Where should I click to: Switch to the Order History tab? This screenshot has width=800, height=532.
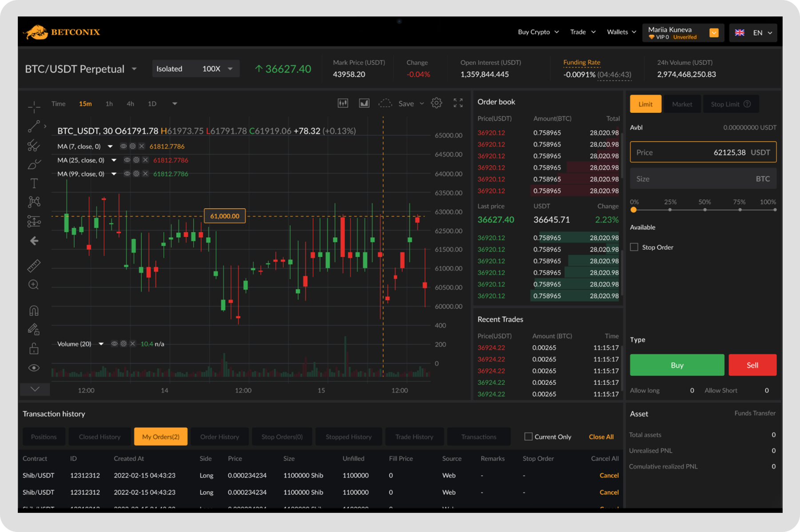coord(220,437)
